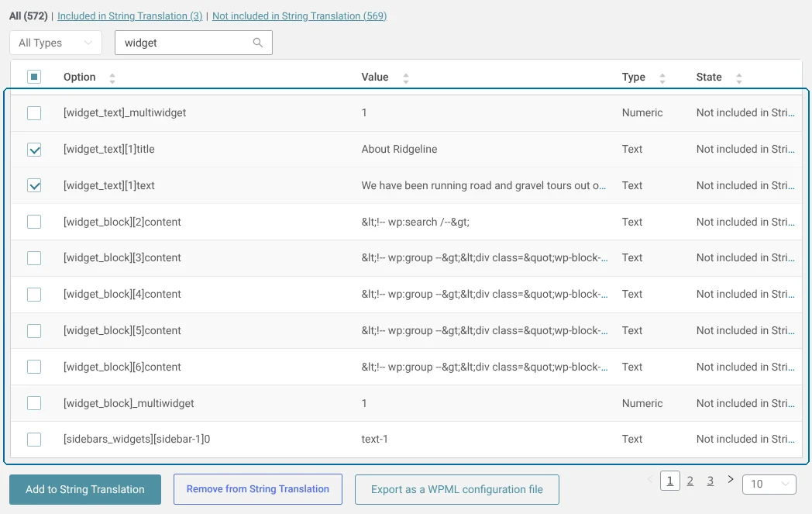The image size is (812, 514).
Task: Go to page 2
Action: (x=690, y=481)
